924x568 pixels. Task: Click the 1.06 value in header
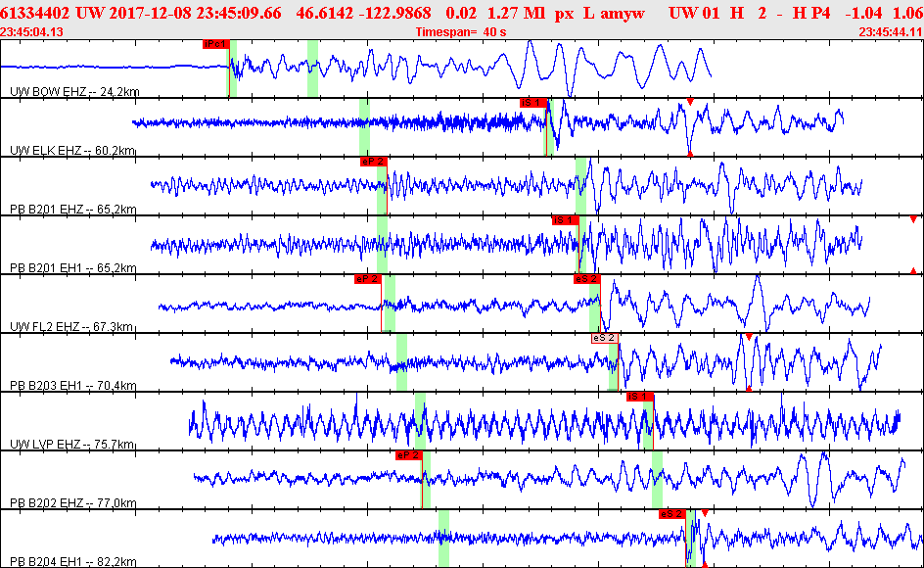tap(907, 13)
